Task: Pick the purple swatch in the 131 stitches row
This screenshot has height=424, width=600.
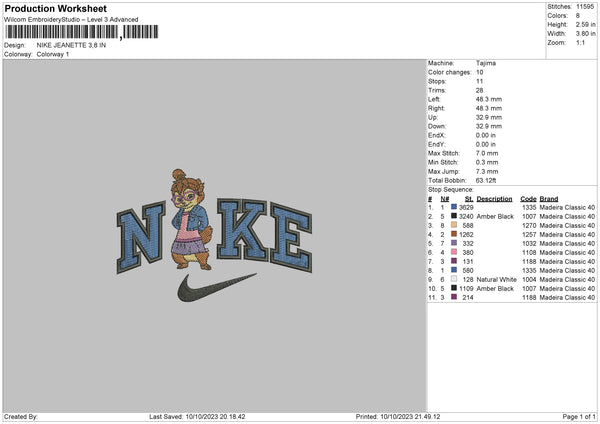Action: (454, 261)
